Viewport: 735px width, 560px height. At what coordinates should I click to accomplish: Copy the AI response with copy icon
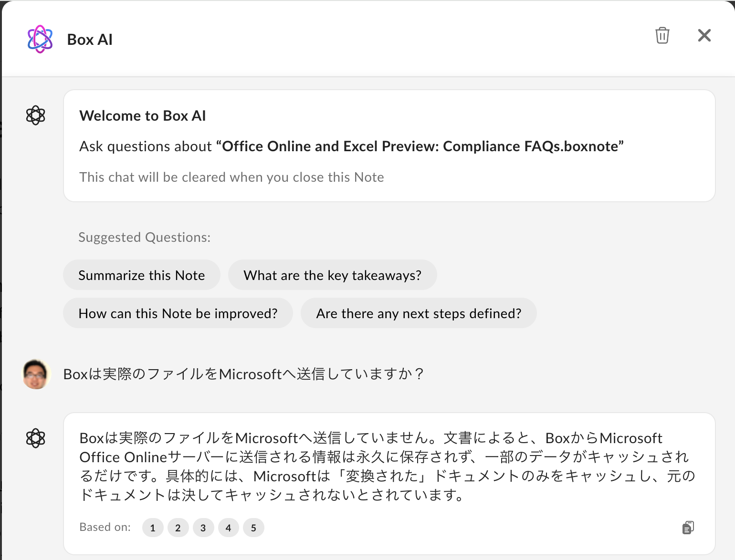[x=688, y=528]
